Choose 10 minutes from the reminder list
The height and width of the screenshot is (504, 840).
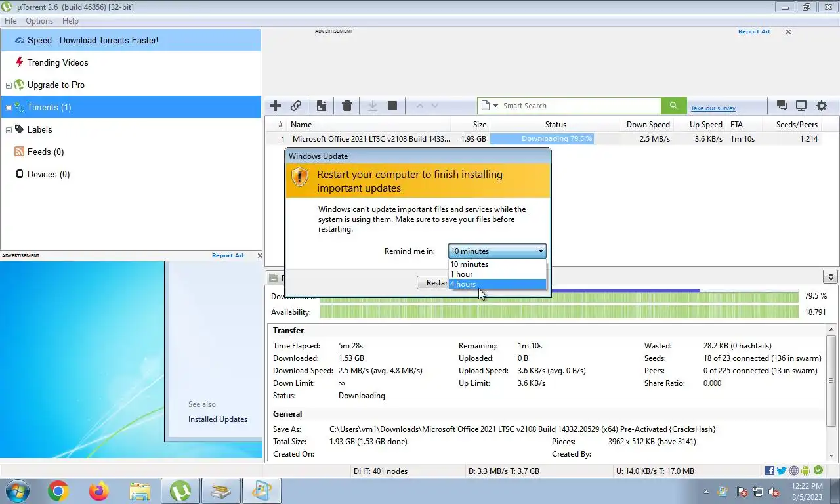click(x=497, y=264)
